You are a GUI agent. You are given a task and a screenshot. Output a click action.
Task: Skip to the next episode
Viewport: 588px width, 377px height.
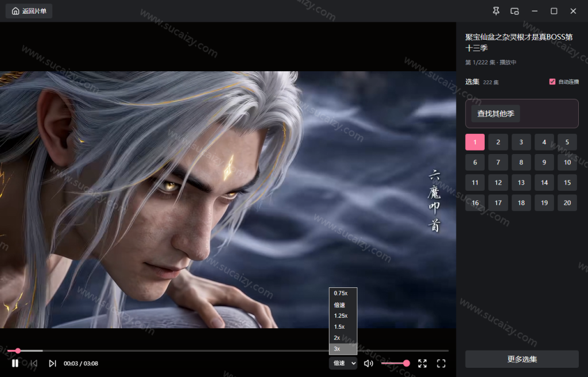pyautogui.click(x=52, y=363)
